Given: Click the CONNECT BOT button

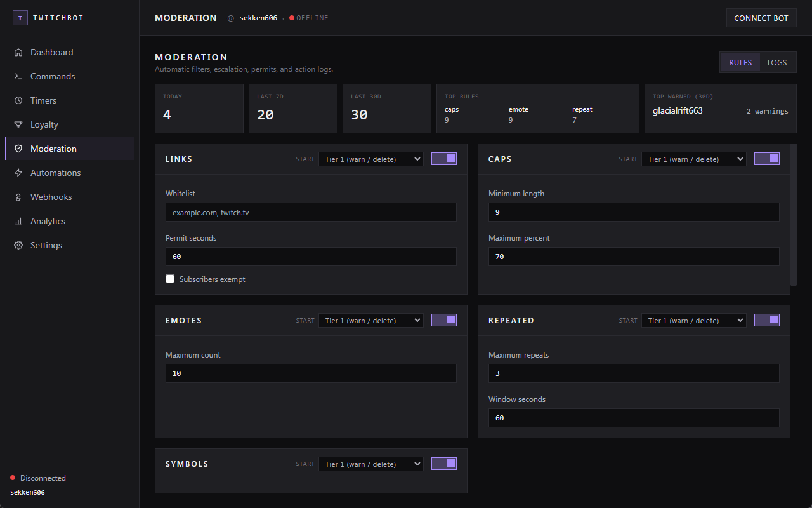Looking at the screenshot, I should tap(761, 18).
